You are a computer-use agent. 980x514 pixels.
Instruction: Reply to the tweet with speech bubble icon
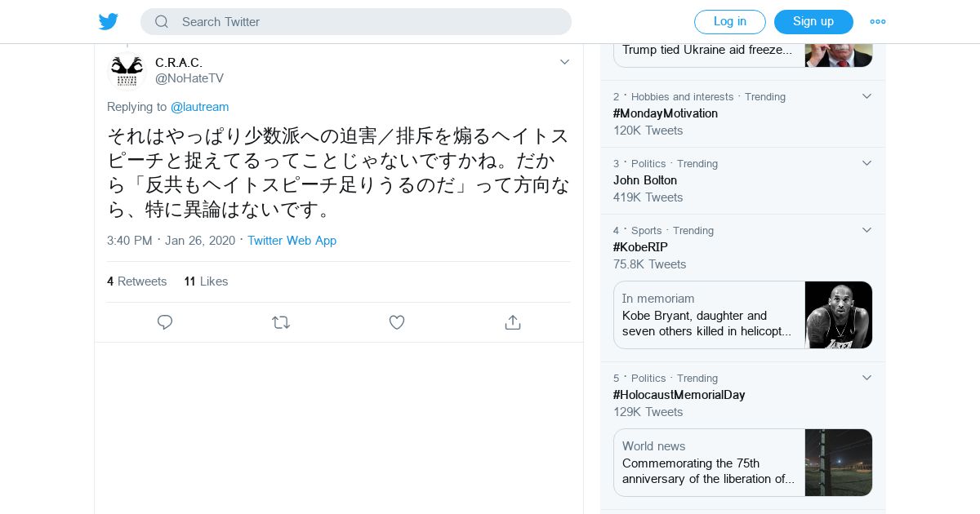point(165,322)
